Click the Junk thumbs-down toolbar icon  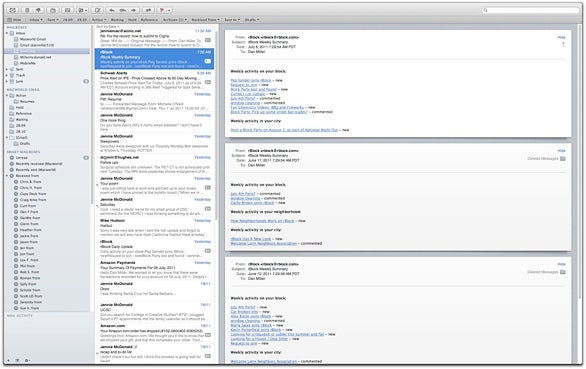38,10
